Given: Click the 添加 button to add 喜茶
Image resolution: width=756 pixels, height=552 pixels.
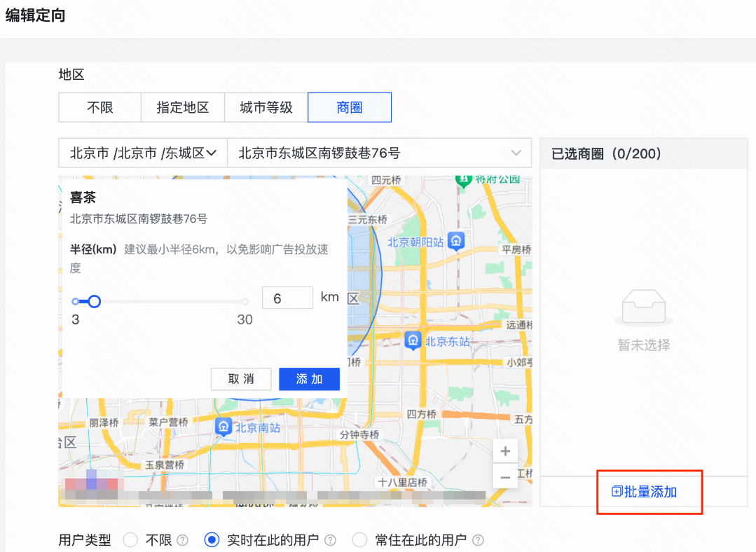Looking at the screenshot, I should (309, 379).
